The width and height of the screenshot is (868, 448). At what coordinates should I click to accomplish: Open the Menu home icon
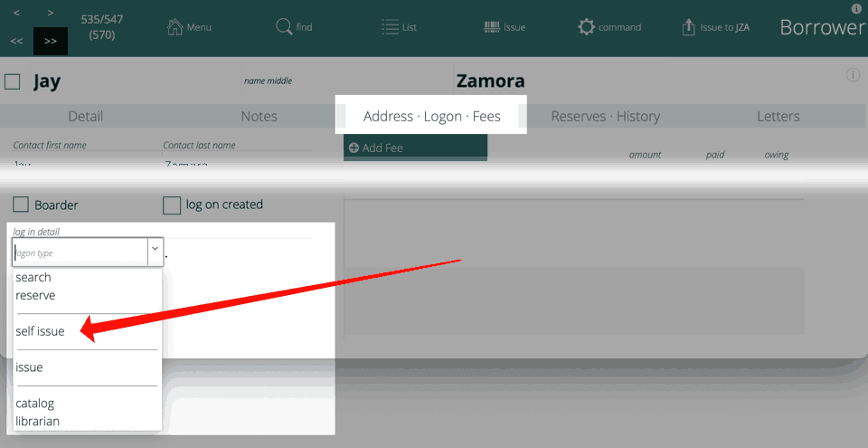point(175,27)
